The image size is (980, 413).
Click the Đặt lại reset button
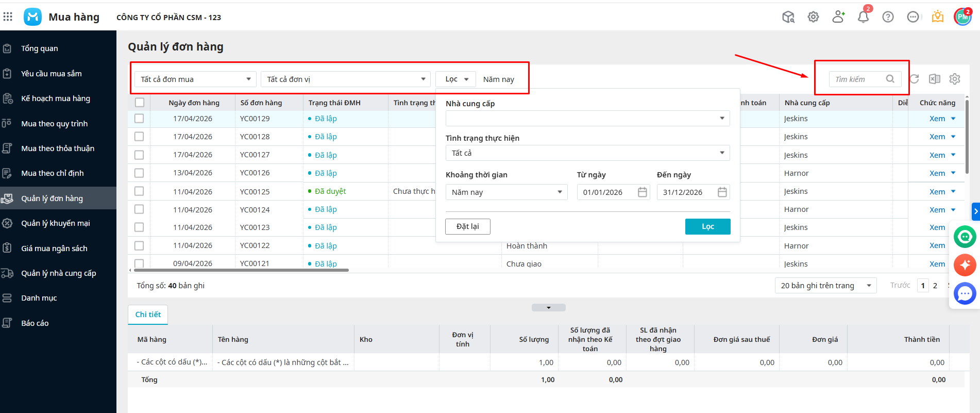coord(467,226)
